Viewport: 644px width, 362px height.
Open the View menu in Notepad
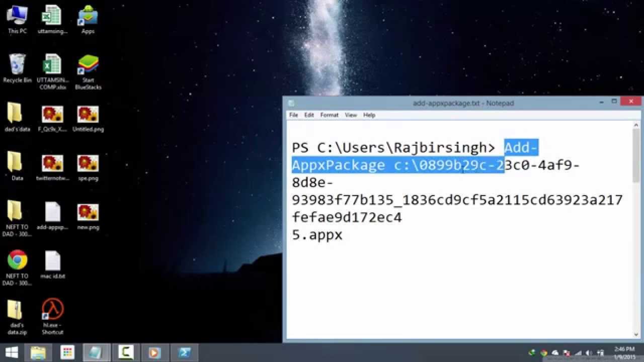(351, 115)
